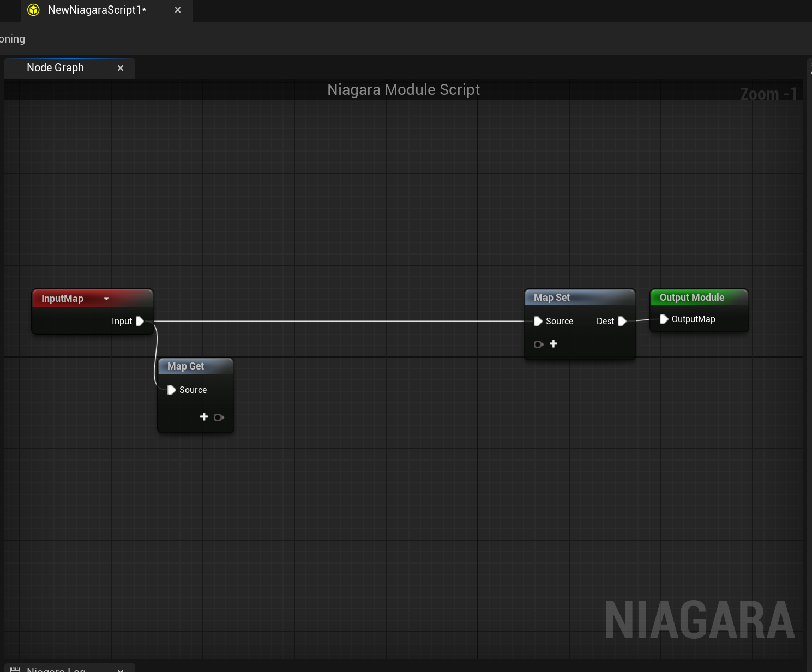
Task: Add a pin with Map Get plus icon
Action: (x=204, y=416)
